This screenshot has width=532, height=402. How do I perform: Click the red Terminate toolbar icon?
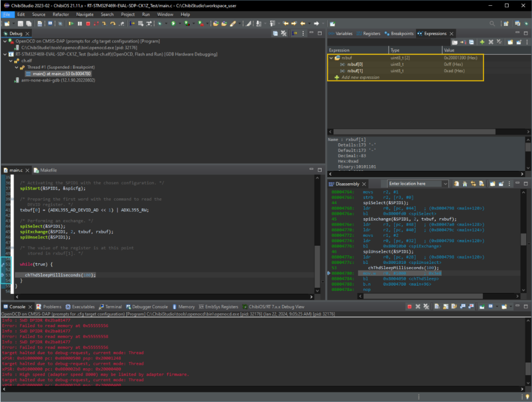tap(88, 23)
